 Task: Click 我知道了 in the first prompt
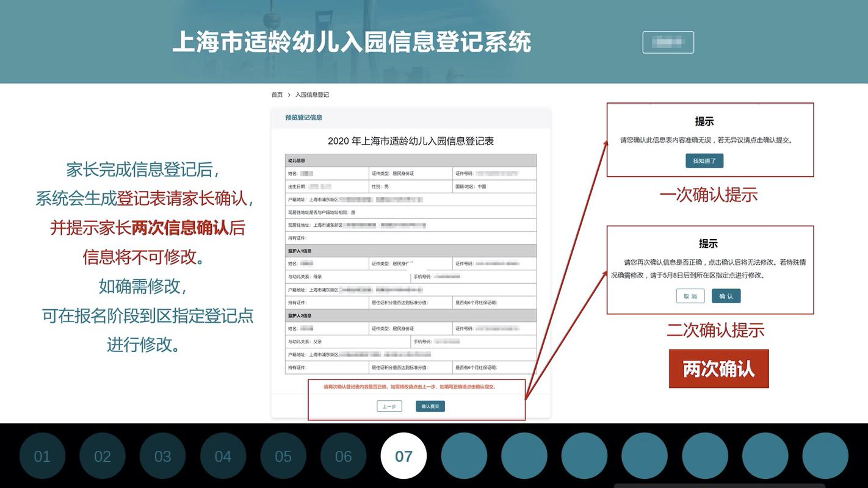coord(704,160)
